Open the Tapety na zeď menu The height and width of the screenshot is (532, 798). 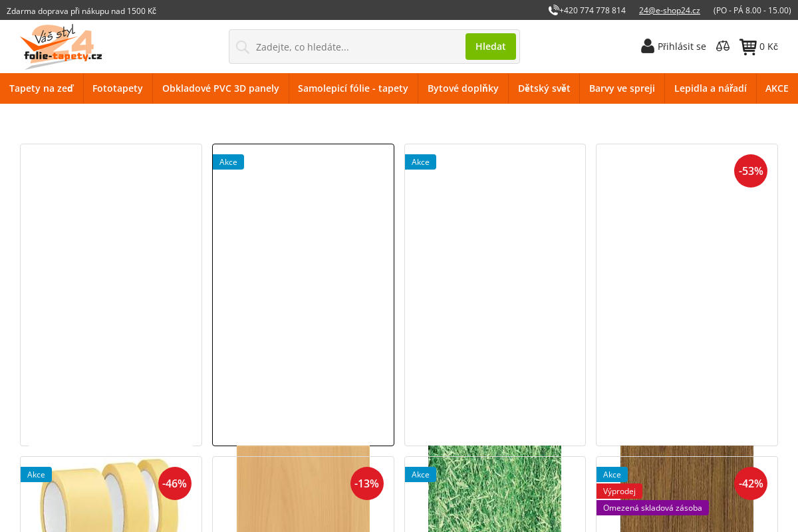[41, 88]
